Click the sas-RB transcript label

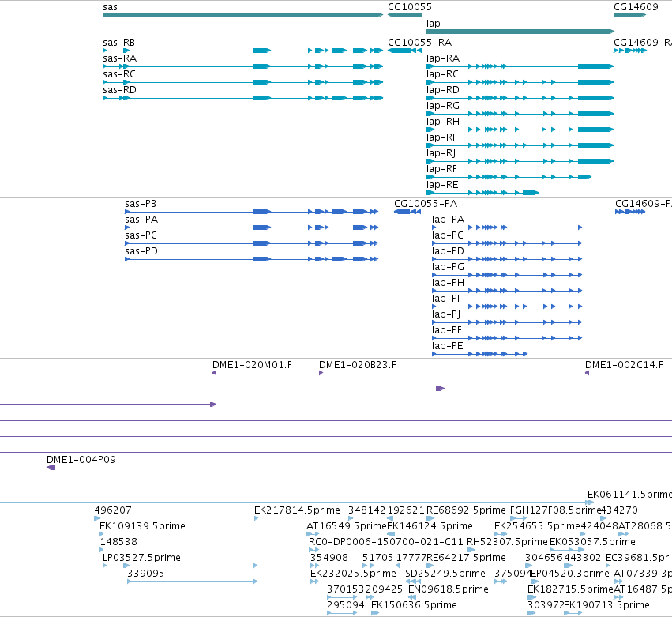118,43
